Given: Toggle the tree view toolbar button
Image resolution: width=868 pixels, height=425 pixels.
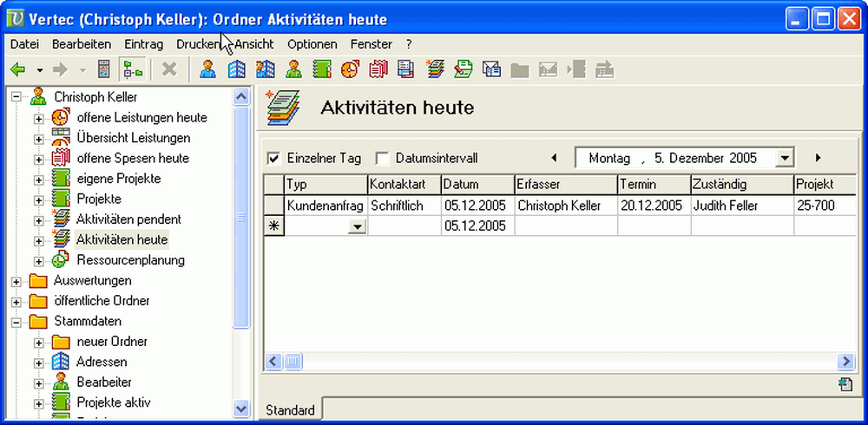Looking at the screenshot, I should point(132,69).
